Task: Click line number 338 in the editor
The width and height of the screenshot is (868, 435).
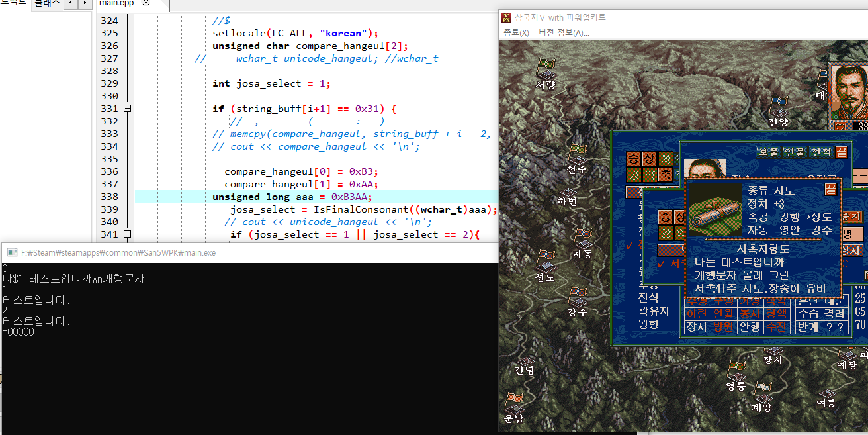Action: pyautogui.click(x=110, y=197)
